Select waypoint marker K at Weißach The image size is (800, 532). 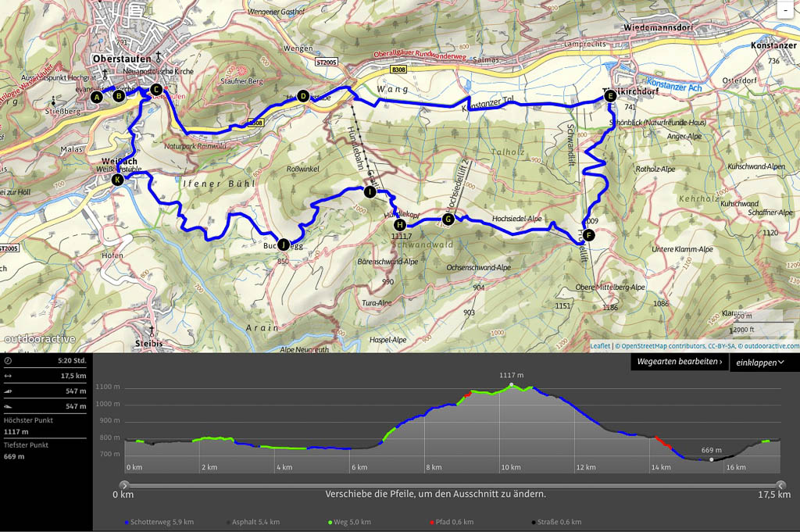pyautogui.click(x=117, y=180)
